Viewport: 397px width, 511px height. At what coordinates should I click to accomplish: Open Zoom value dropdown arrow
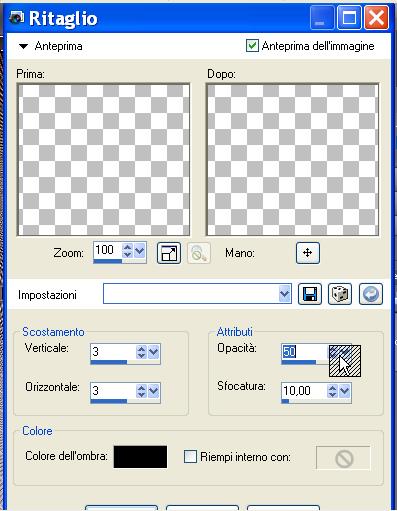[139, 250]
